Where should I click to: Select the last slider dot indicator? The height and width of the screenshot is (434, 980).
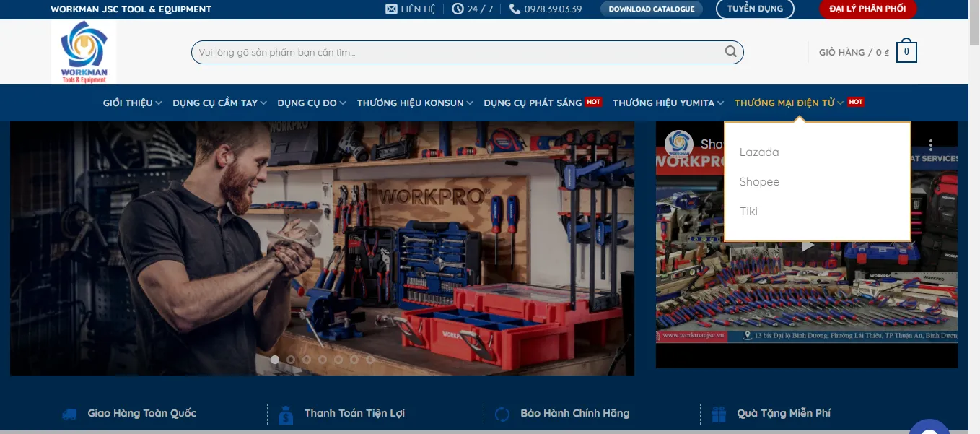pos(370,360)
